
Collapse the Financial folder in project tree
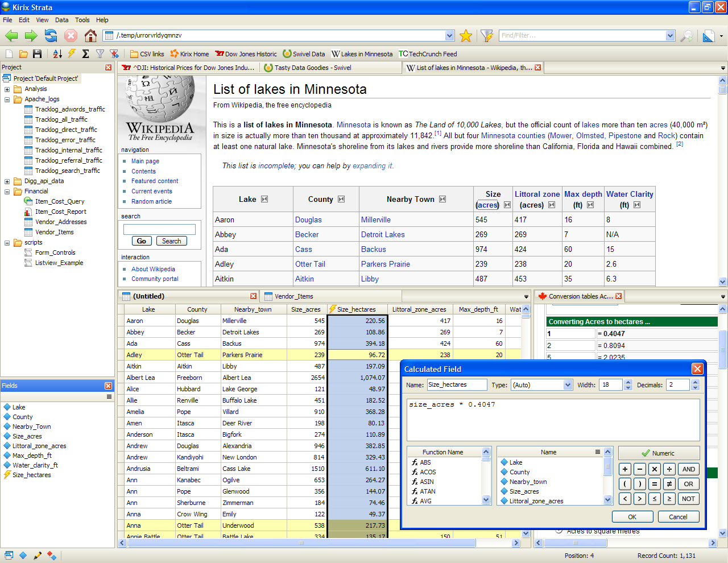click(x=7, y=192)
